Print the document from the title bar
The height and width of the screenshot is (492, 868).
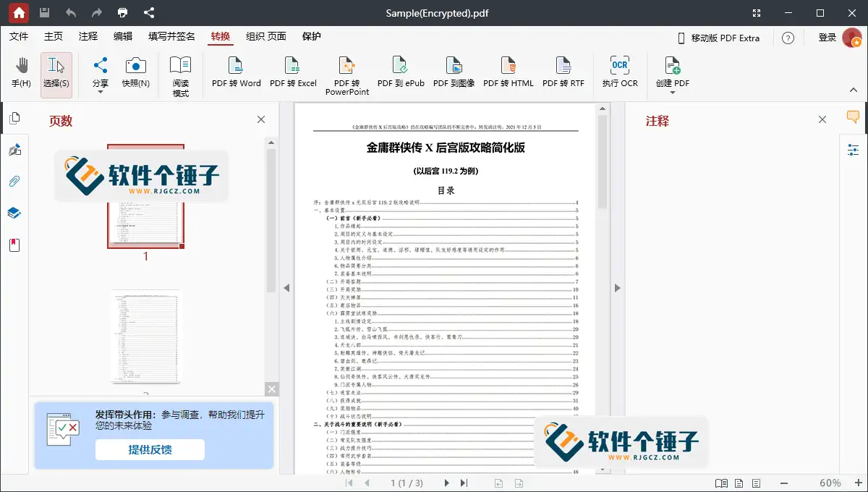click(x=122, y=12)
